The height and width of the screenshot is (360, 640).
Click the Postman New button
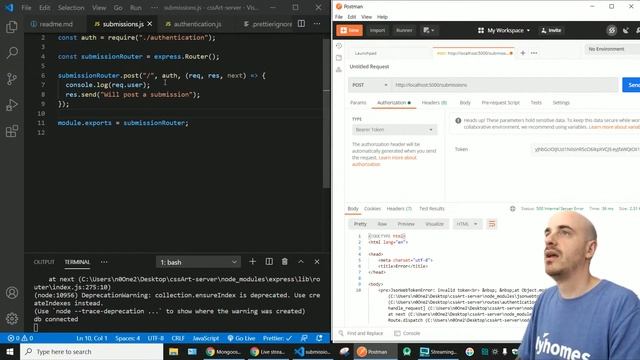tap(349, 30)
